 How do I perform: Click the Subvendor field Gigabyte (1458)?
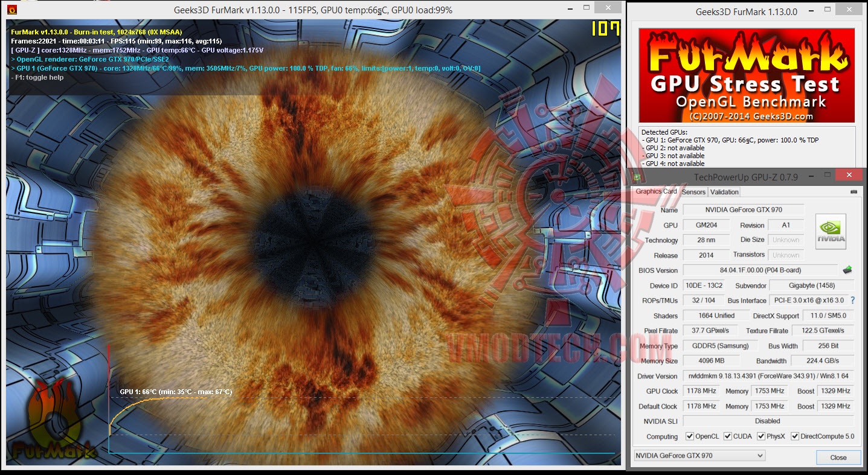(812, 285)
